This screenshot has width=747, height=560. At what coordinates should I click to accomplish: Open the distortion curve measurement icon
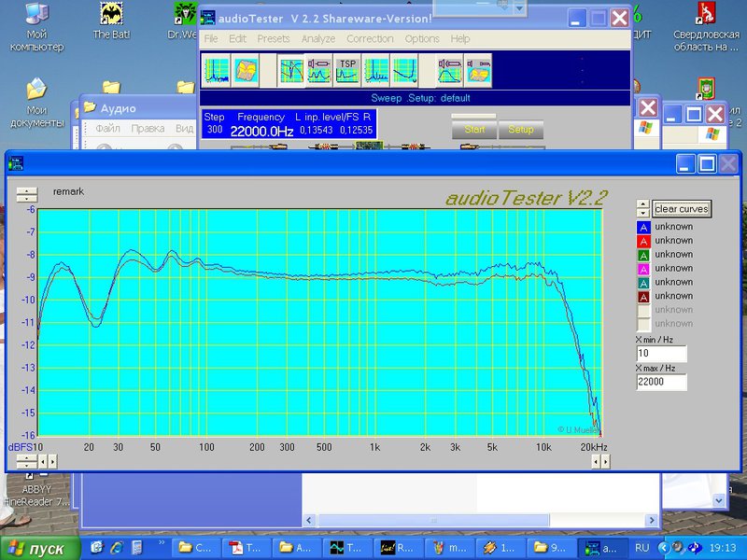404,70
